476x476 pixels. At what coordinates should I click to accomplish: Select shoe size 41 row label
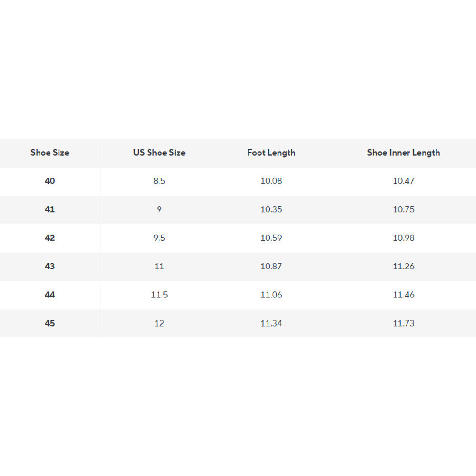50,209
